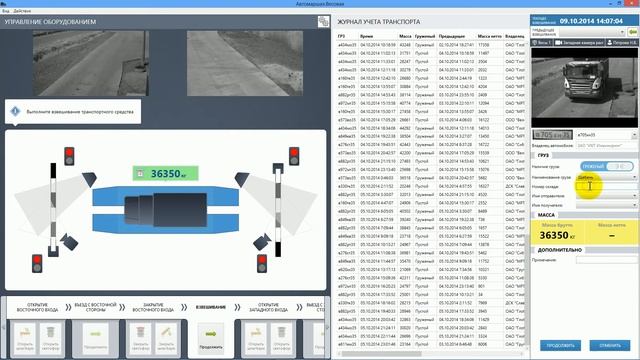The height and width of the screenshot is (360, 640).
Task: Select the Открытие западного входа step
Action: (x=268, y=307)
